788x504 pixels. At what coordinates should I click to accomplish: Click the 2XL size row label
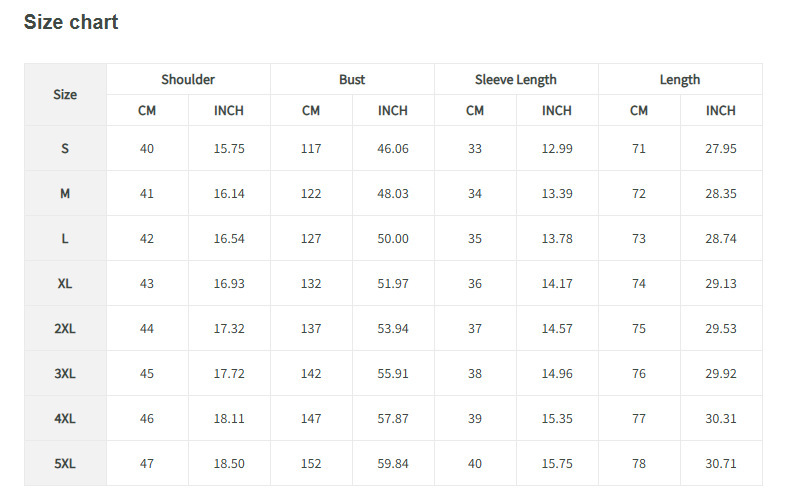[65, 328]
